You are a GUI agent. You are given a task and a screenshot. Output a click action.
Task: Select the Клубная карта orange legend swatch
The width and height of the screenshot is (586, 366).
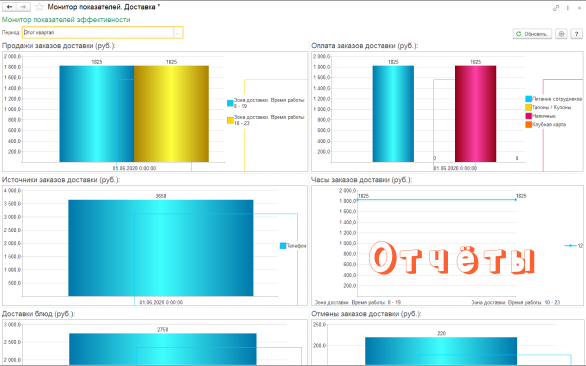coord(528,124)
